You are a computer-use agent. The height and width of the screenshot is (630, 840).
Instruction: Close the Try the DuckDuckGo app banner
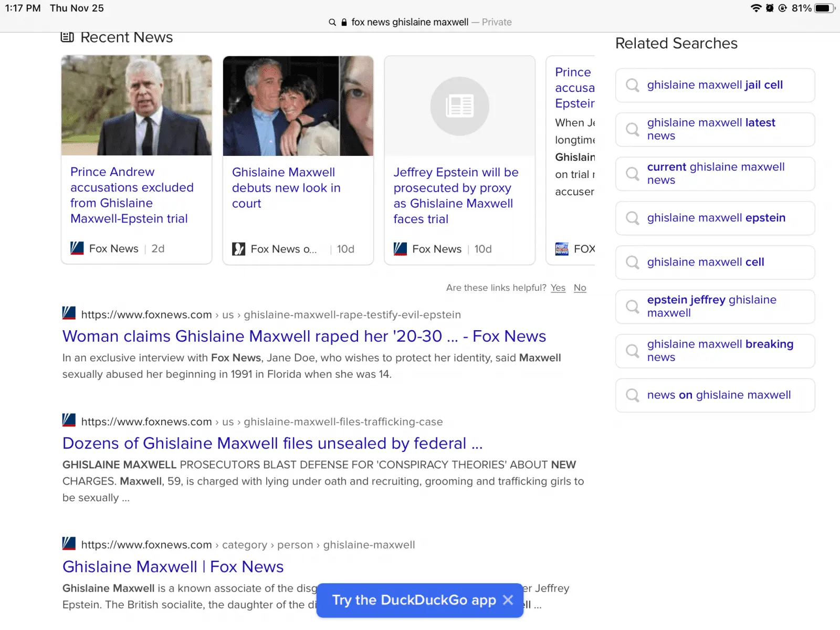point(508,600)
